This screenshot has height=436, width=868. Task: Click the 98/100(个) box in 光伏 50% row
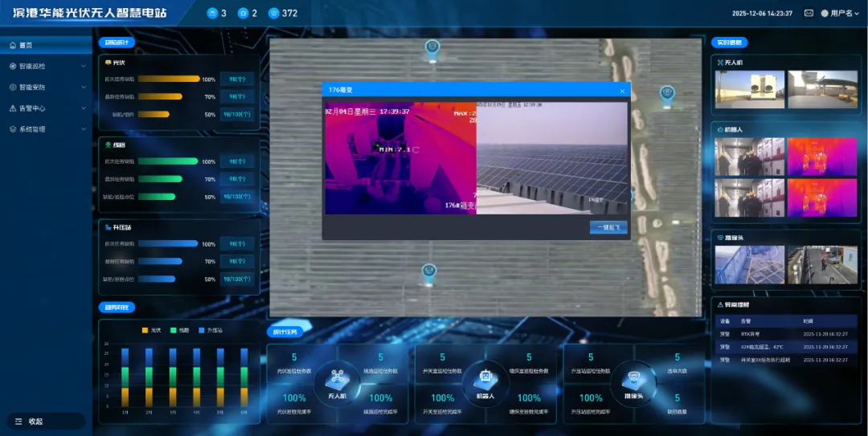(x=237, y=114)
